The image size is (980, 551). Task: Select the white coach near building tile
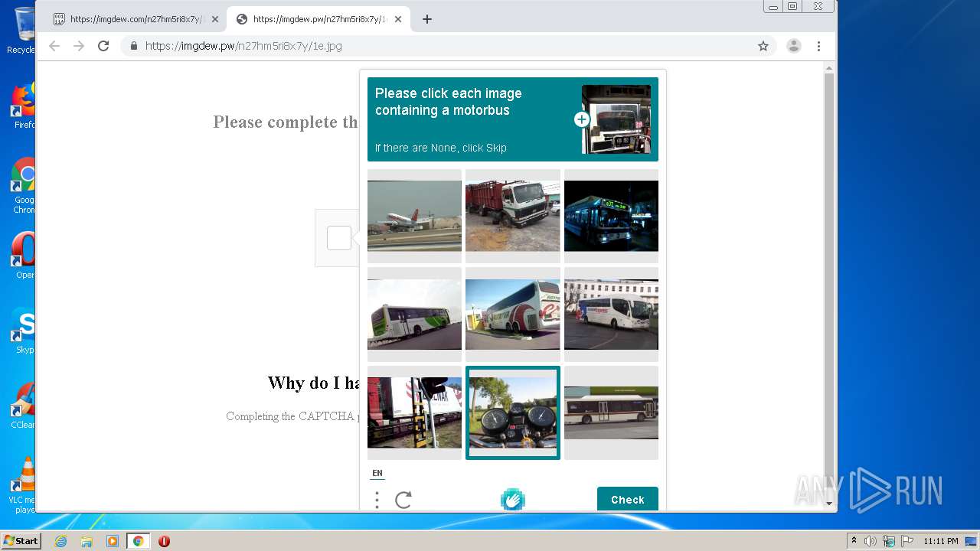(x=611, y=315)
